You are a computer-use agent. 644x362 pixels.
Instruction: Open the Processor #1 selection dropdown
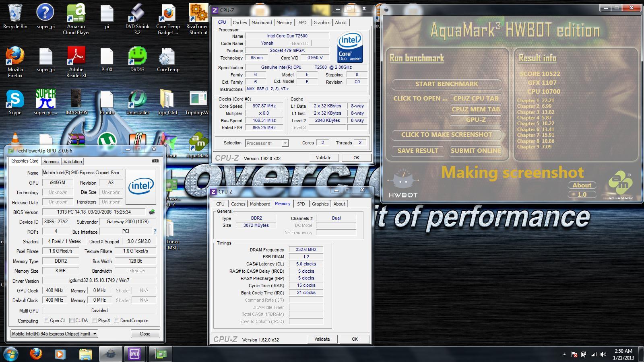266,143
